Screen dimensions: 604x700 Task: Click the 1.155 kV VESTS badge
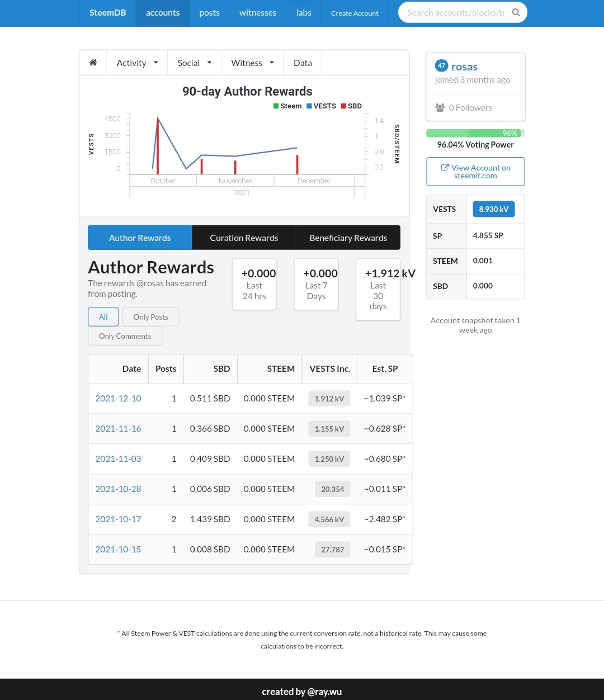coord(329,429)
